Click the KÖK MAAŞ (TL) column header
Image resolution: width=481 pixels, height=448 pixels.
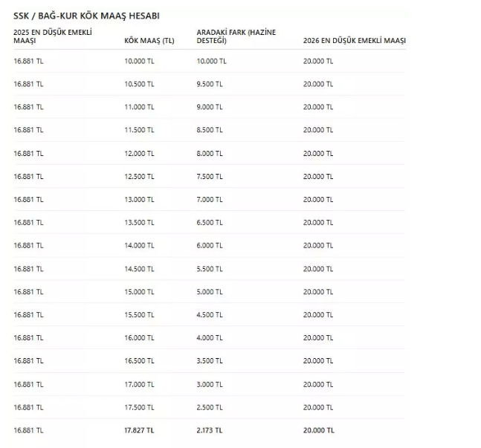pos(149,41)
